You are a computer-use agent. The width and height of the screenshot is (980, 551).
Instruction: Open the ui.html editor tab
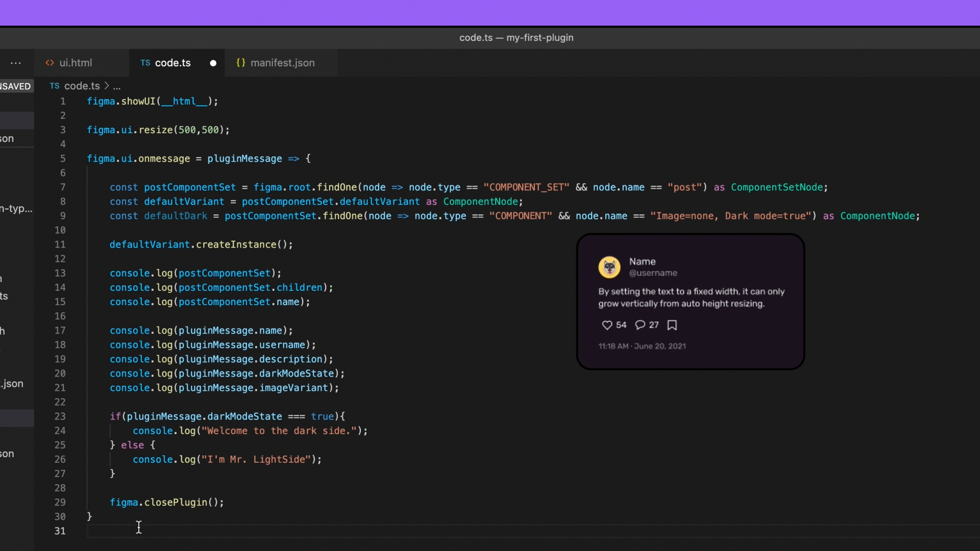point(82,63)
